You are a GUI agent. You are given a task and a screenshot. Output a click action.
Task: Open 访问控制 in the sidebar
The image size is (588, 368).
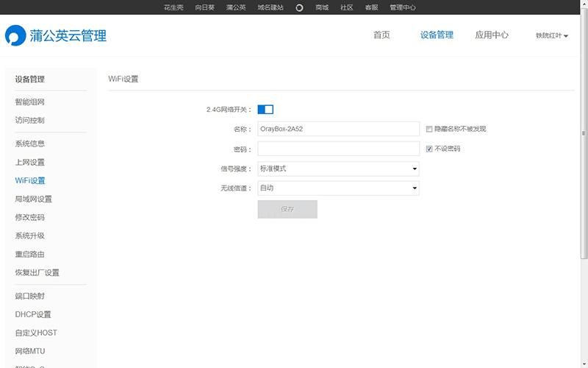(x=30, y=121)
